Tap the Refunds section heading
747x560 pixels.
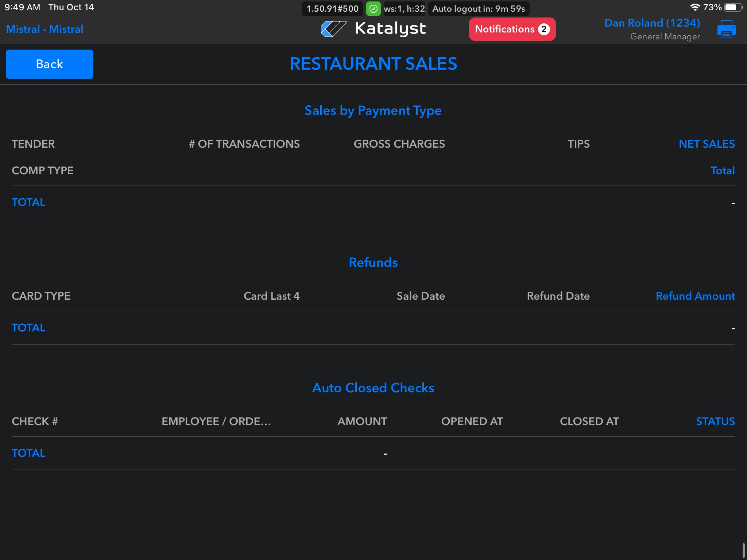(373, 262)
